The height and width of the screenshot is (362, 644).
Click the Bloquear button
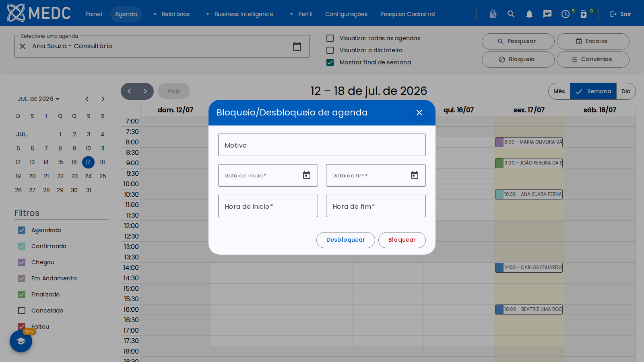point(402,240)
